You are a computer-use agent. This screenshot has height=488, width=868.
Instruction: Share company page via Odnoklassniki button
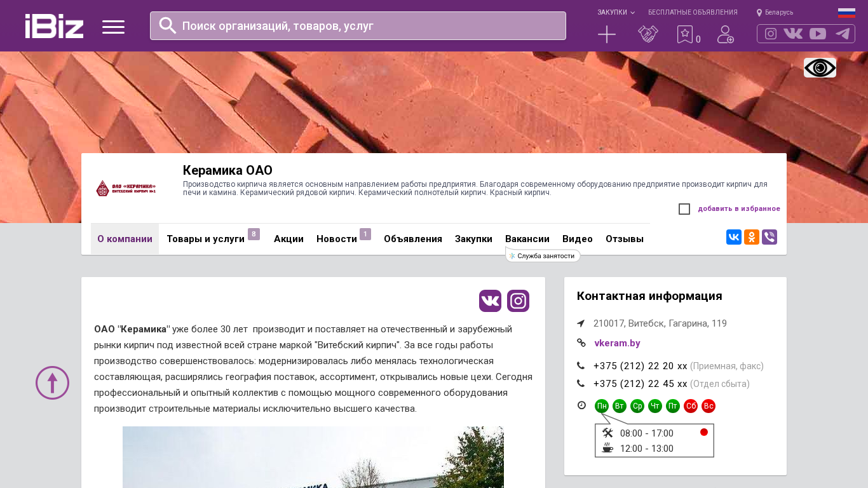click(752, 237)
